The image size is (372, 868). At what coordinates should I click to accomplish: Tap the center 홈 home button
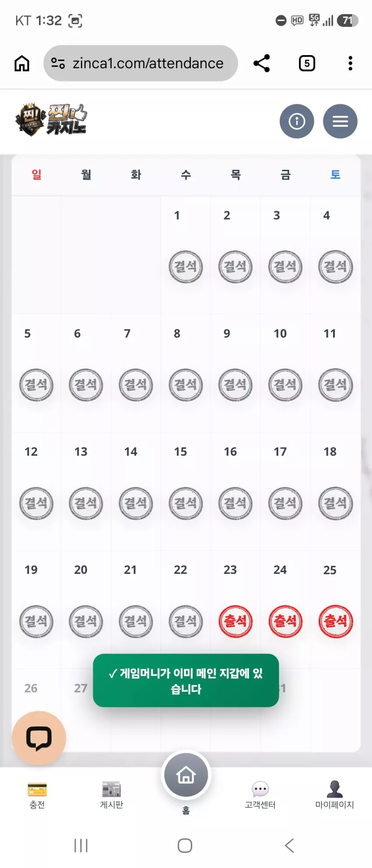coord(186,775)
